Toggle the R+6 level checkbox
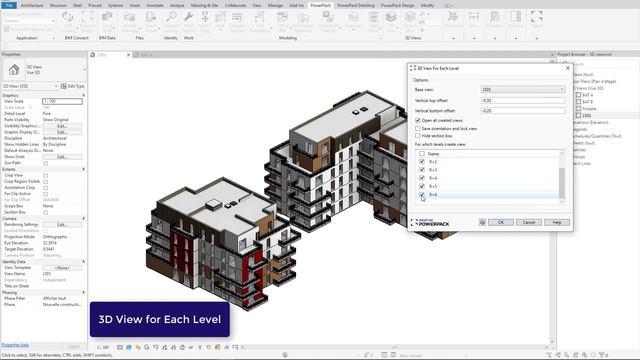Image resolution: width=640 pixels, height=360 pixels. click(x=422, y=195)
